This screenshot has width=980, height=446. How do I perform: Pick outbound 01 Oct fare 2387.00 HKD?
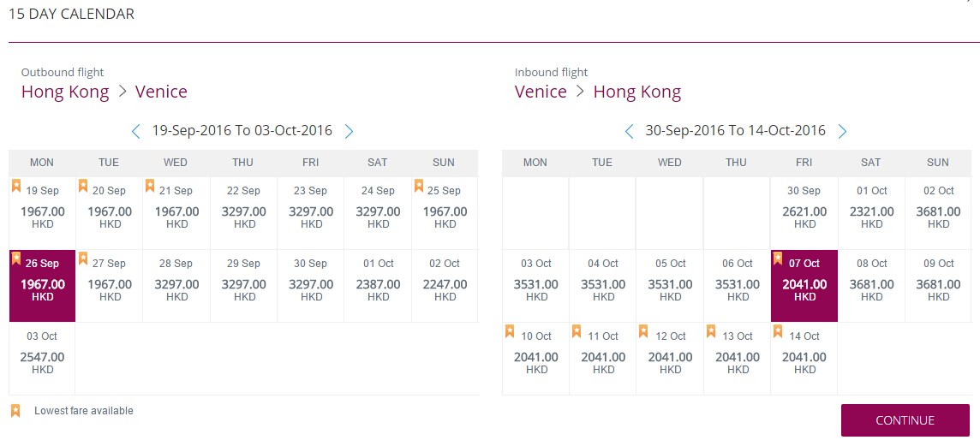(378, 286)
